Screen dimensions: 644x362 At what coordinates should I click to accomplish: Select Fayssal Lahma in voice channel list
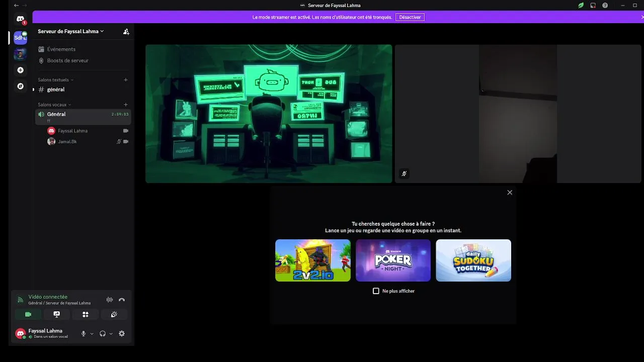pyautogui.click(x=88, y=131)
